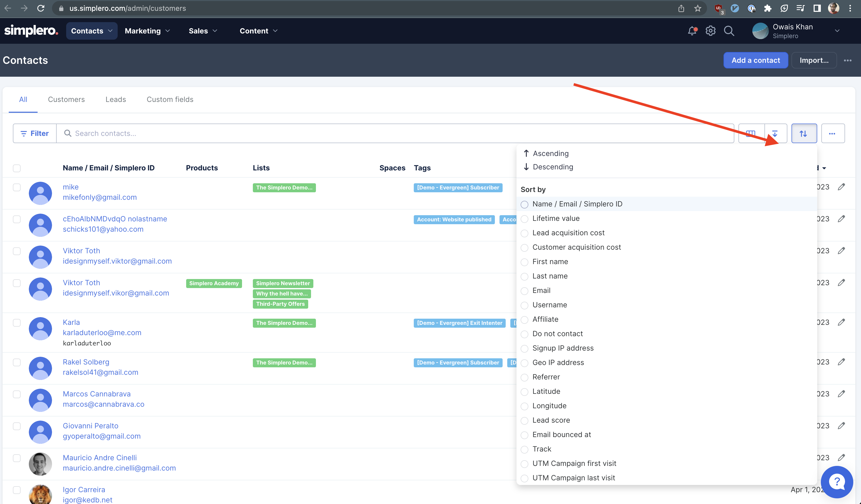Sort by Customer acquisition cost

[x=571, y=248]
